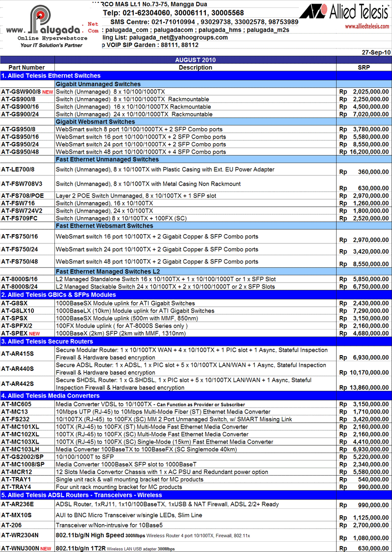Click part number AT-MC103XL

tap(20, 442)
